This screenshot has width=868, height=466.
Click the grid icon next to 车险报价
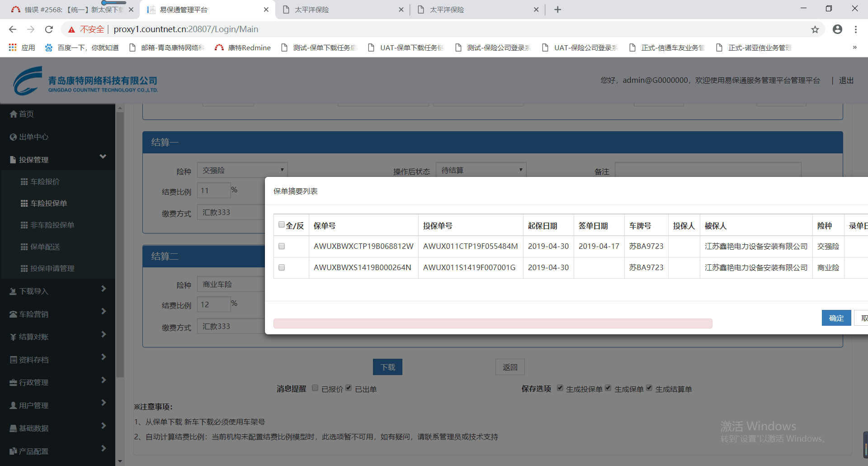pos(24,182)
